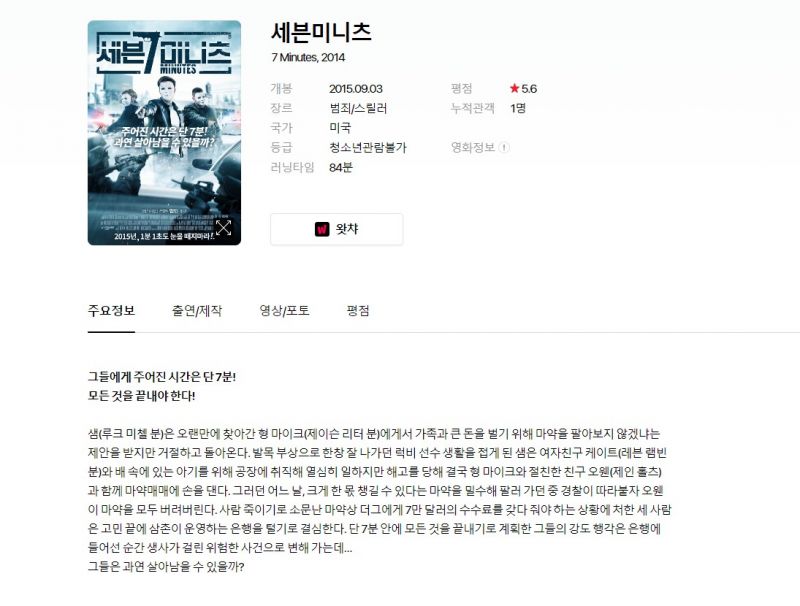The image size is (800, 606).
Task: Click the red Watcha W logo icon
Action: pyautogui.click(x=322, y=229)
